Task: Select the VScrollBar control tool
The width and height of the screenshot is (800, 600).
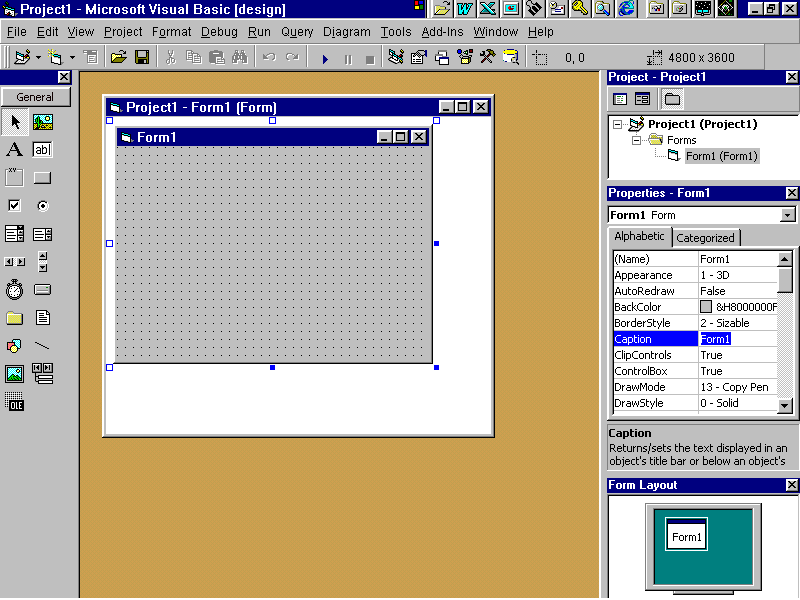Action: [x=42, y=262]
